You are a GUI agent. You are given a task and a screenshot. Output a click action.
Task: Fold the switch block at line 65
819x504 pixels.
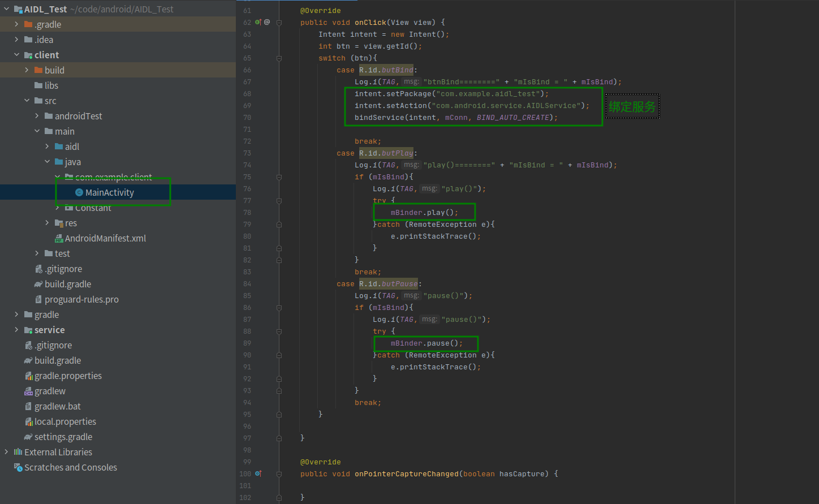coord(279,58)
